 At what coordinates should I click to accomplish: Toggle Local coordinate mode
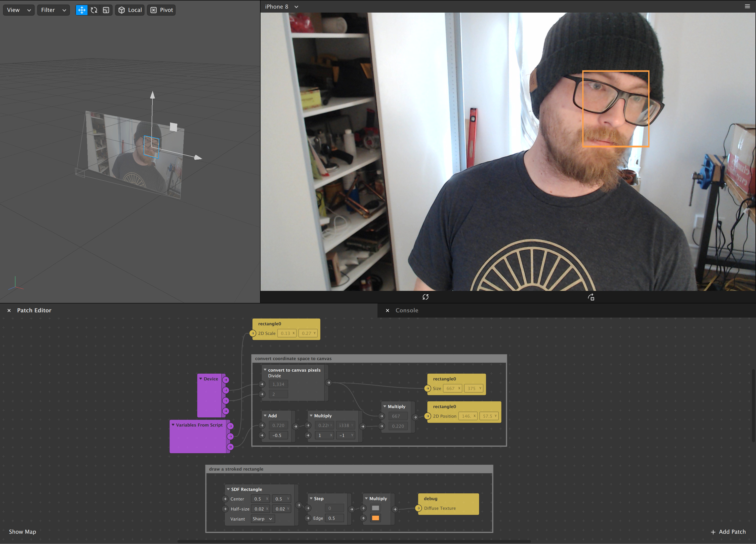[130, 10]
